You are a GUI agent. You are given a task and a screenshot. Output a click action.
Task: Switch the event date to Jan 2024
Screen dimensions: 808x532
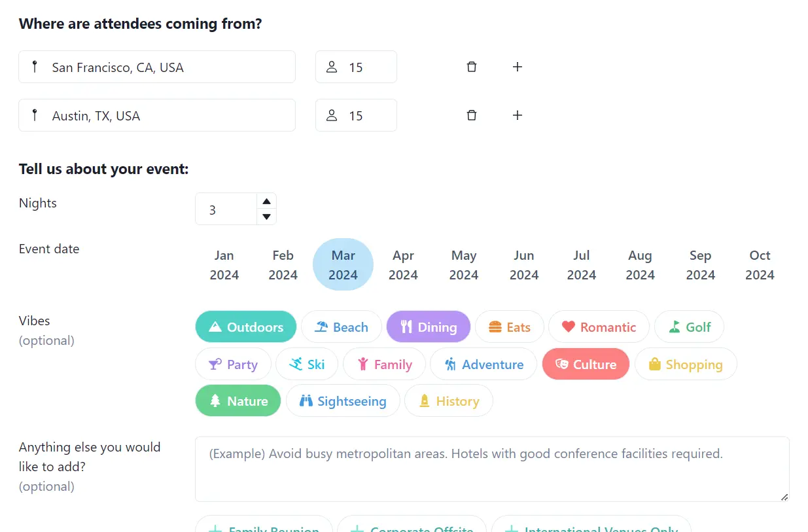point(224,264)
